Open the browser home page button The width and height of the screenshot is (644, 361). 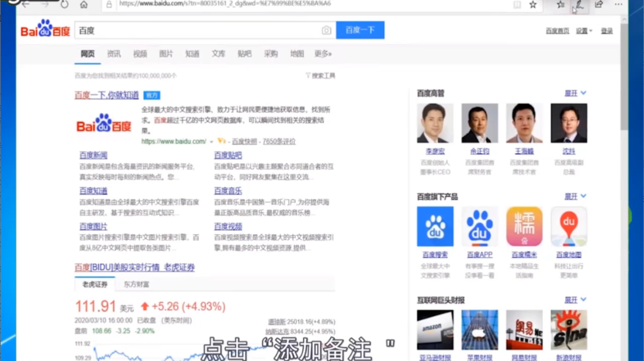tap(84, 5)
